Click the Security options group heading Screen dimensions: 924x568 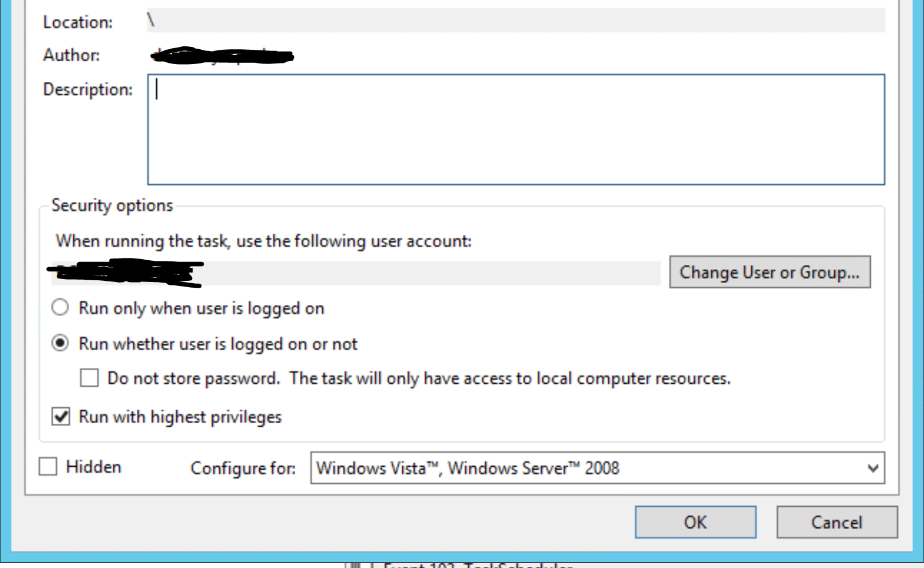(112, 205)
